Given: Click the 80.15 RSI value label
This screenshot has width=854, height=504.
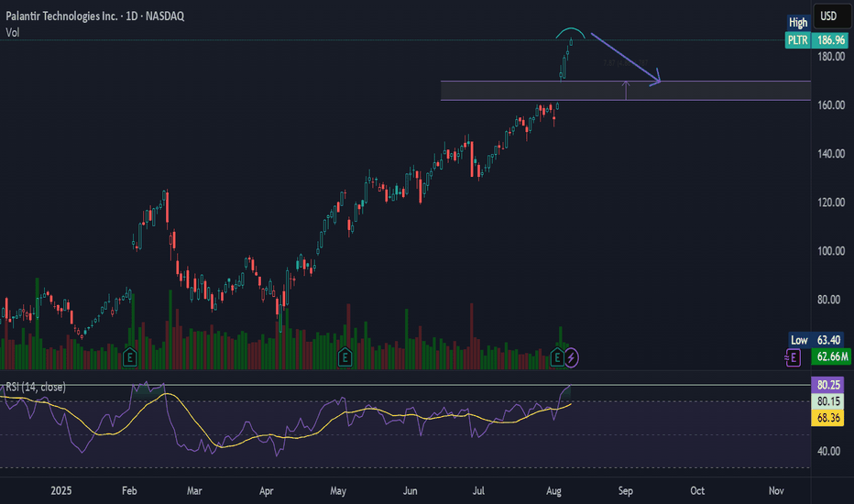Looking at the screenshot, I should tap(827, 401).
